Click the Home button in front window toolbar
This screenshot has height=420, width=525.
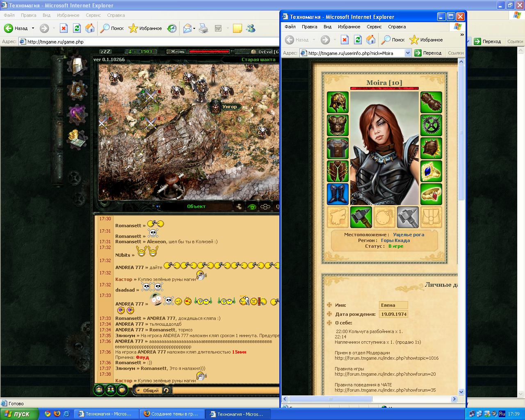(371, 40)
